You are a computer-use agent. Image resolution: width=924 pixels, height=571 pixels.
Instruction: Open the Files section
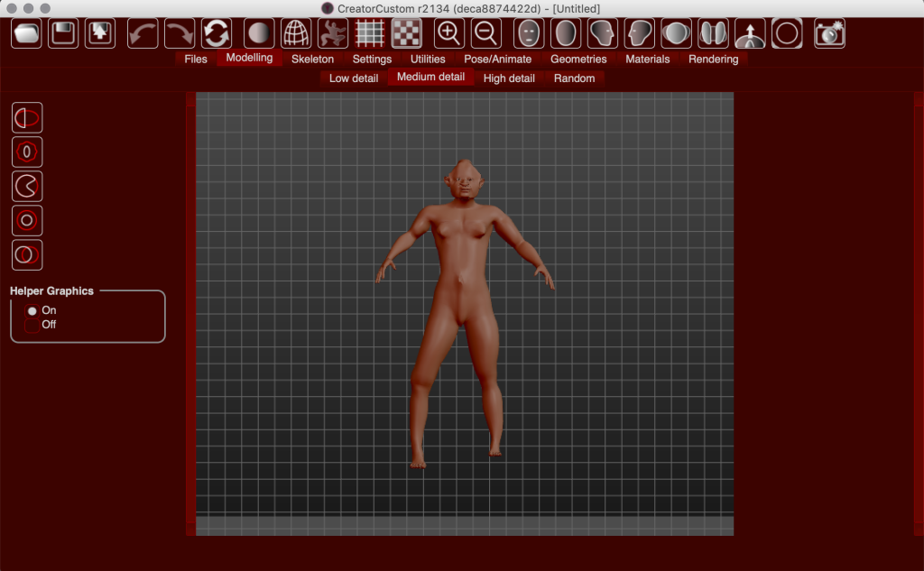click(195, 58)
